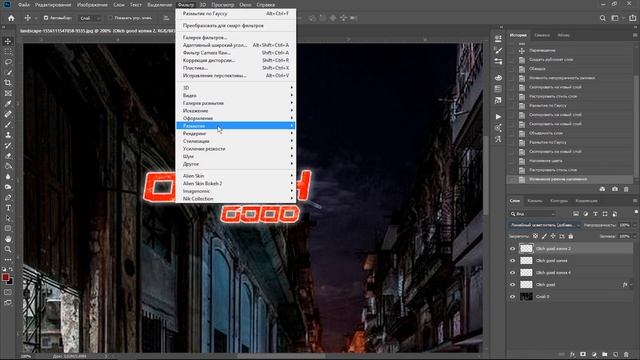Viewport: 640px width, 360px height.
Task: Open the fill slider dropdown arrow
Action: click(x=634, y=236)
